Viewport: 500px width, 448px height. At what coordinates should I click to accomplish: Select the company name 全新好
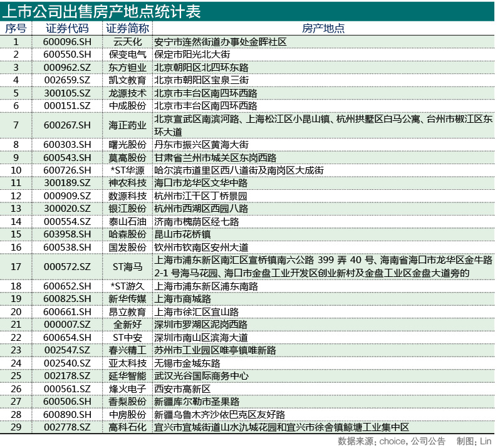(128, 325)
